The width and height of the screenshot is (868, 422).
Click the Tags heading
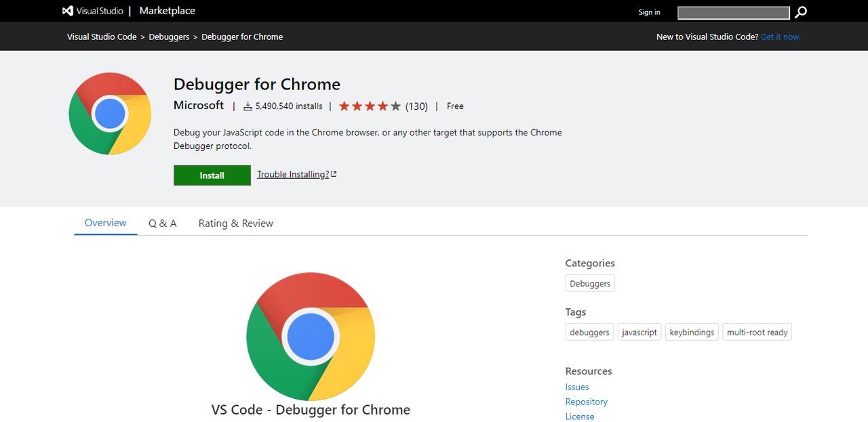point(576,312)
